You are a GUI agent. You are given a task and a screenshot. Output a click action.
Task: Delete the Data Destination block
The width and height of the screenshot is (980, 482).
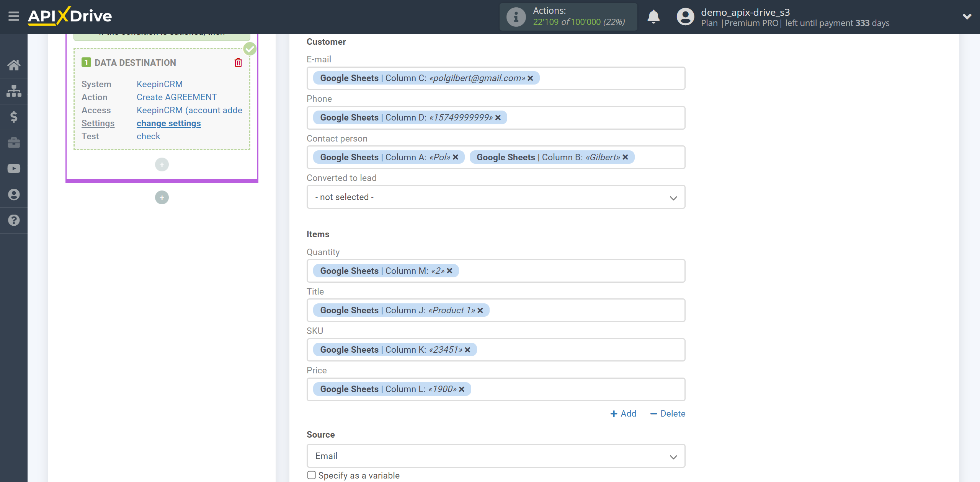click(x=238, y=63)
